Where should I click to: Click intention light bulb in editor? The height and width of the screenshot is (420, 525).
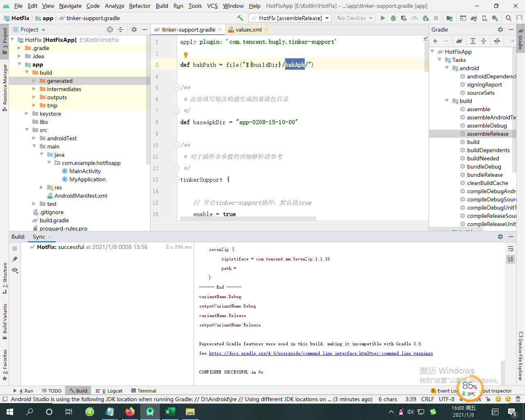186,55
